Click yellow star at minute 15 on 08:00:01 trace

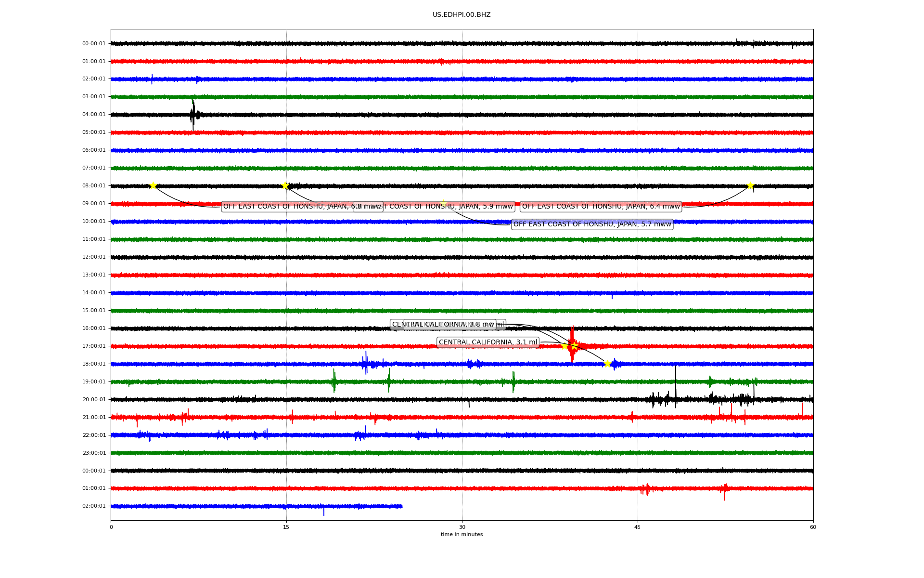tap(285, 185)
